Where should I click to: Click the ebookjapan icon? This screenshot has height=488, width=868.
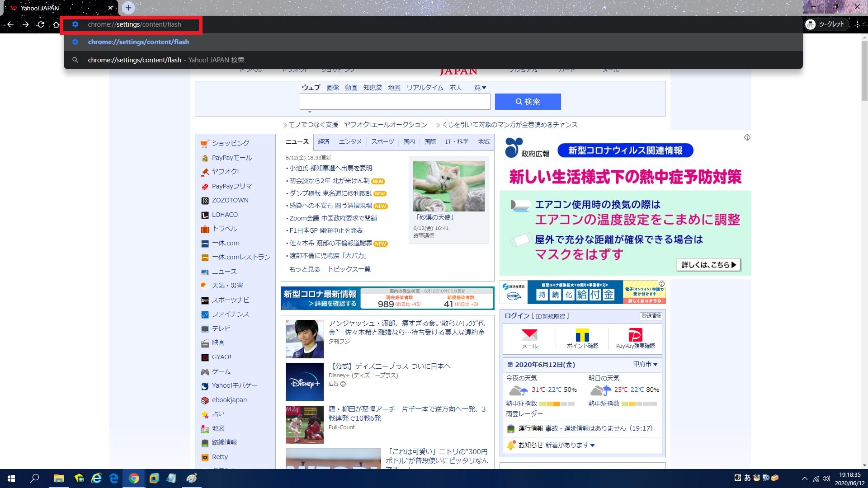[x=205, y=400]
